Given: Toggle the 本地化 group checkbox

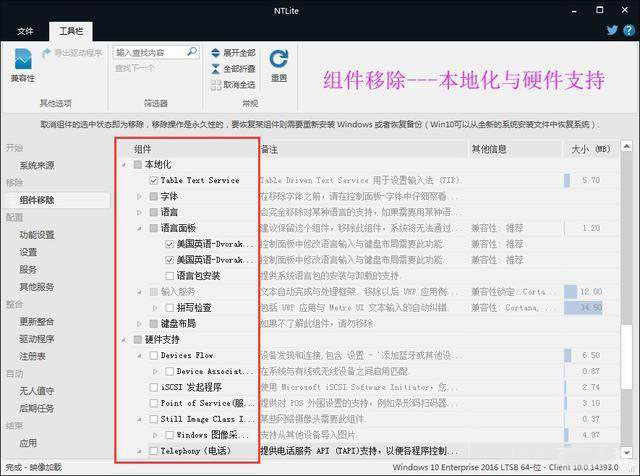Looking at the screenshot, I should pos(138,165).
